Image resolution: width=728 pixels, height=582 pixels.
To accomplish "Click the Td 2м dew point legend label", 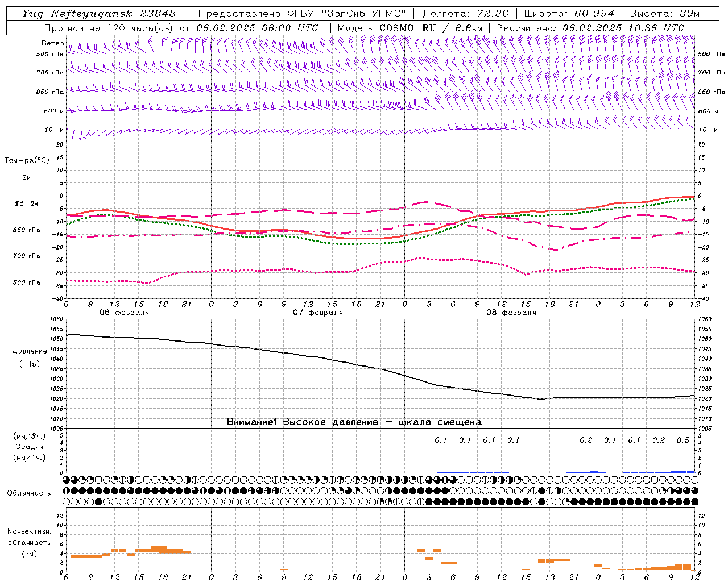I will click(26, 203).
